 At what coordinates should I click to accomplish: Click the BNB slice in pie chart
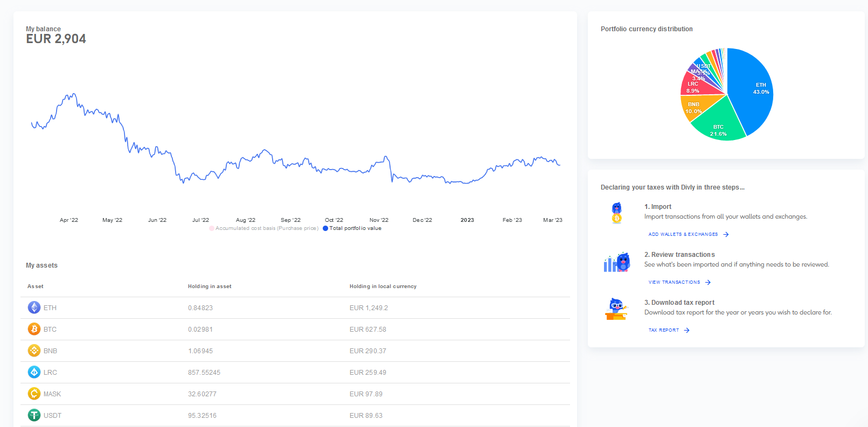(695, 106)
